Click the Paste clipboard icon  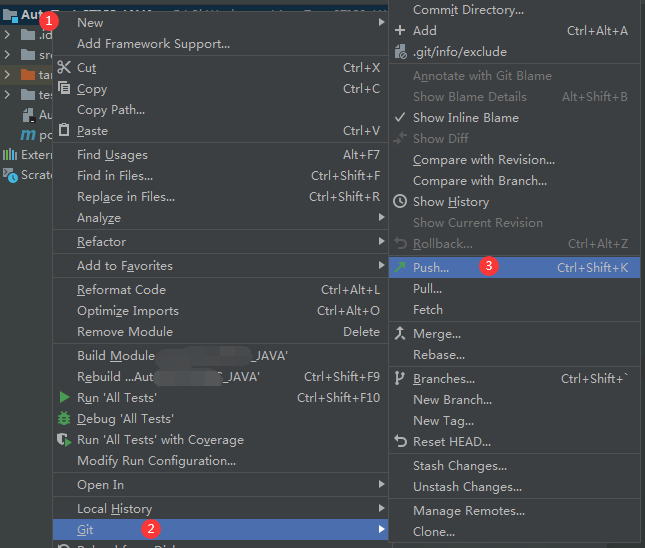[x=65, y=131]
